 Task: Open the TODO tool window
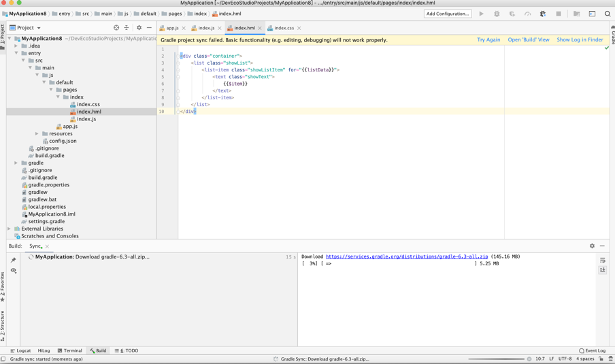point(127,350)
